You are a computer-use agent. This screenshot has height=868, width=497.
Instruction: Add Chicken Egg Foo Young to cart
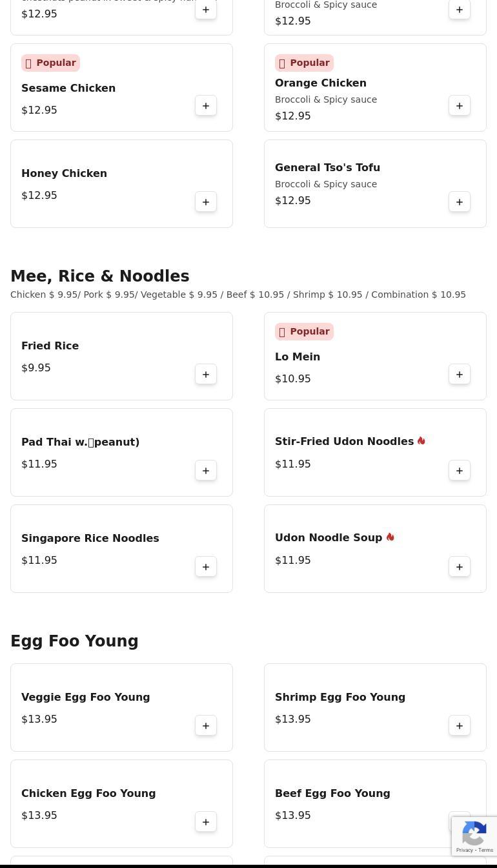(206, 822)
